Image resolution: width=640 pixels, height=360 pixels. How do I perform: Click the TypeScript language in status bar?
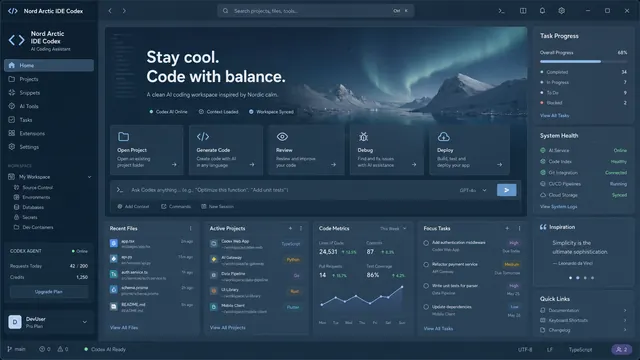click(580, 350)
